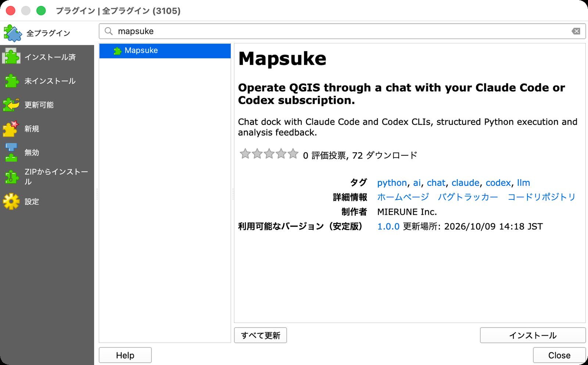This screenshot has height=365, width=588.
Task: Click the All Plugins puzzle icon
Action: pos(12,33)
